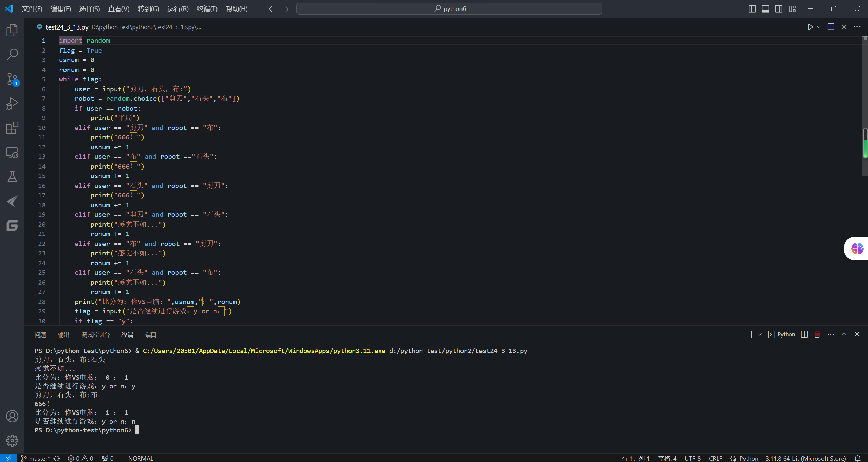Screen dimensions: 868x462
Task: Click the Run Python File play button
Action: point(810,27)
